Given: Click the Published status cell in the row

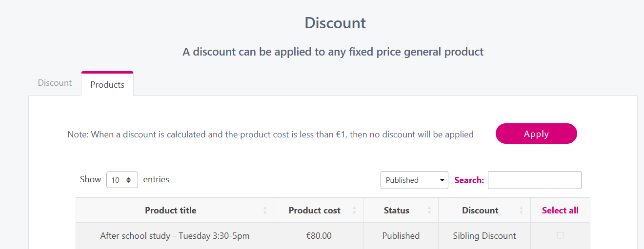Looking at the screenshot, I should pos(401,236).
